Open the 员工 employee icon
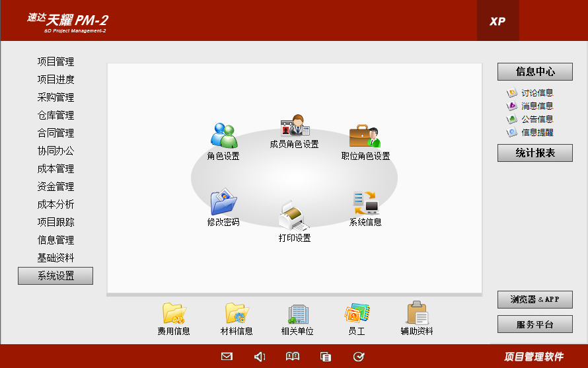The image size is (588, 368). point(357,314)
